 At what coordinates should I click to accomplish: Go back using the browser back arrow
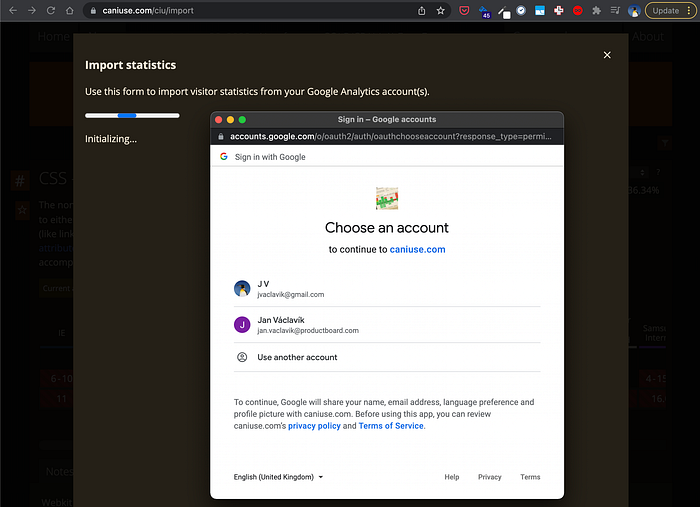pyautogui.click(x=13, y=10)
